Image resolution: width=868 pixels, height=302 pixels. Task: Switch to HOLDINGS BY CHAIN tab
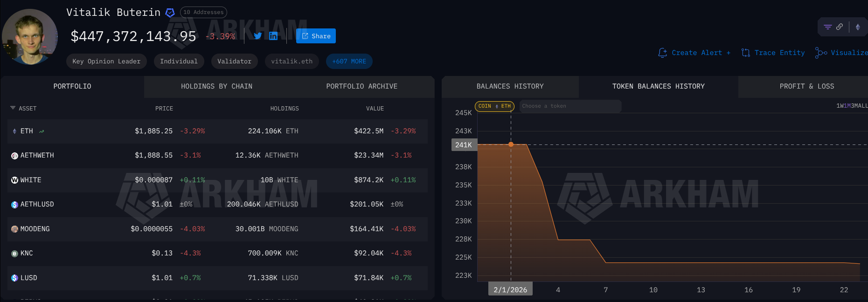(x=216, y=86)
